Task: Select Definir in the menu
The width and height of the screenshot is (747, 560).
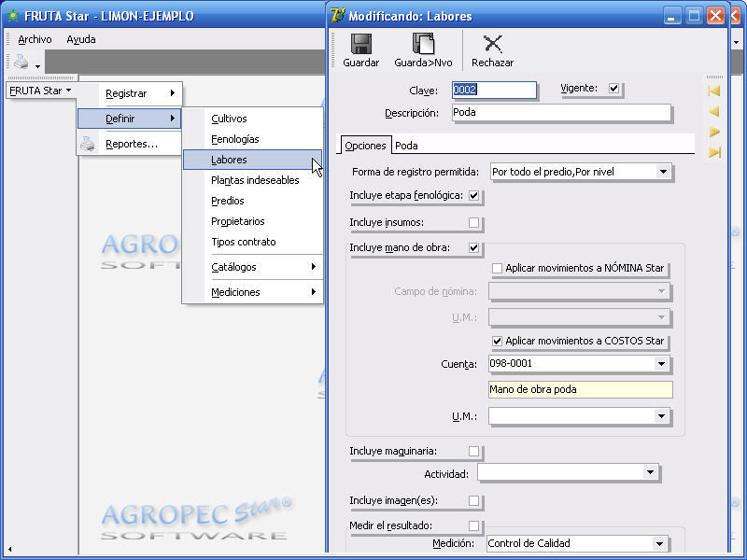Action: (130, 119)
